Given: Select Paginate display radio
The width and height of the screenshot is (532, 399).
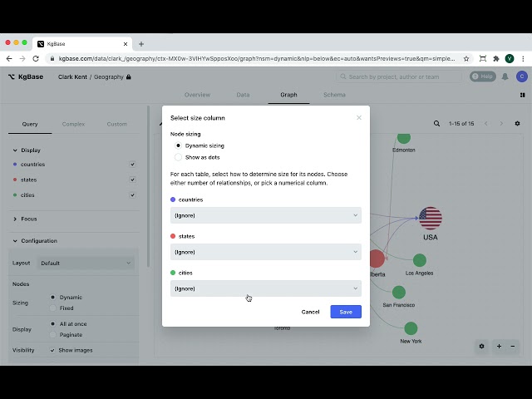Looking at the screenshot, I should [52, 334].
